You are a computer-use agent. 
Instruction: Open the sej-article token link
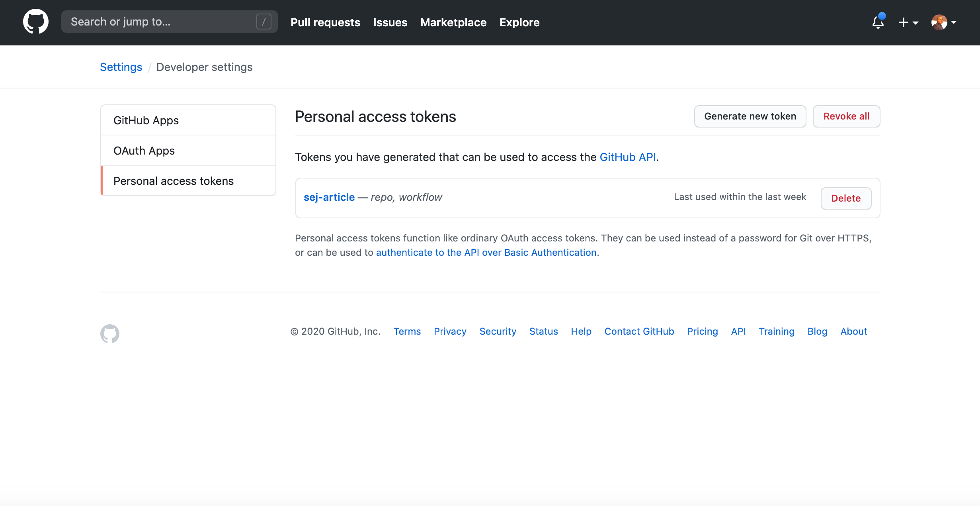click(x=329, y=197)
